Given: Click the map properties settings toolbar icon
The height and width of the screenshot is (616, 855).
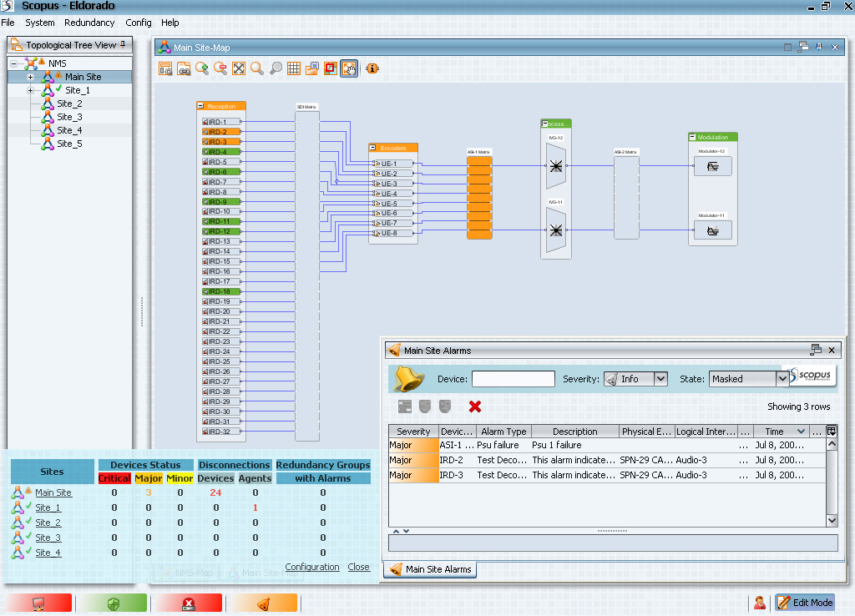Looking at the screenshot, I should pyautogui.click(x=165, y=68).
